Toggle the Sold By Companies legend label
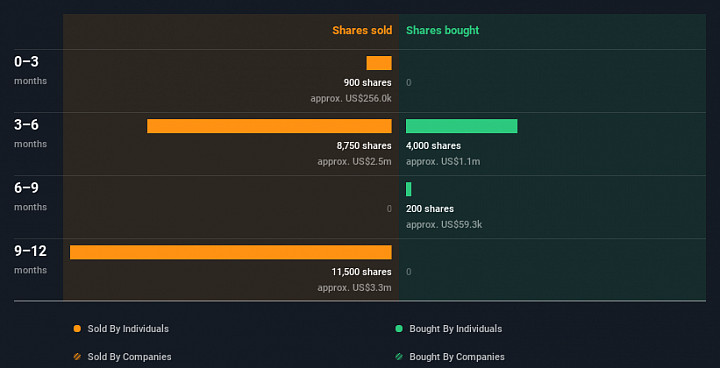The image size is (720, 368). [129, 357]
